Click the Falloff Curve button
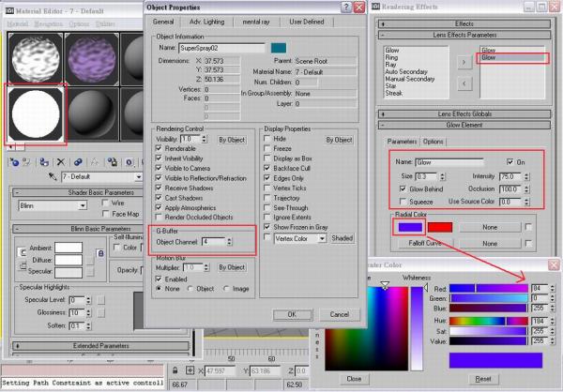Screen dimensions: 563x392 (x=425, y=243)
